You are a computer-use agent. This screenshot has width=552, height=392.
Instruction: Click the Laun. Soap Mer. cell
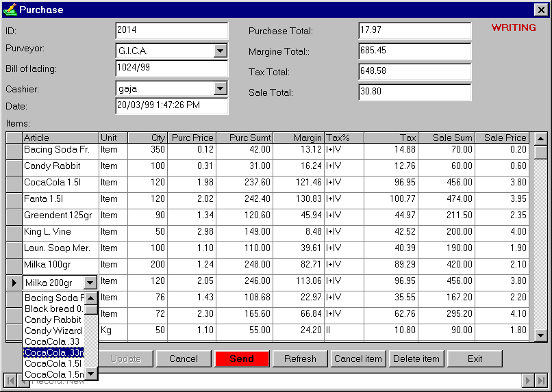click(x=60, y=250)
